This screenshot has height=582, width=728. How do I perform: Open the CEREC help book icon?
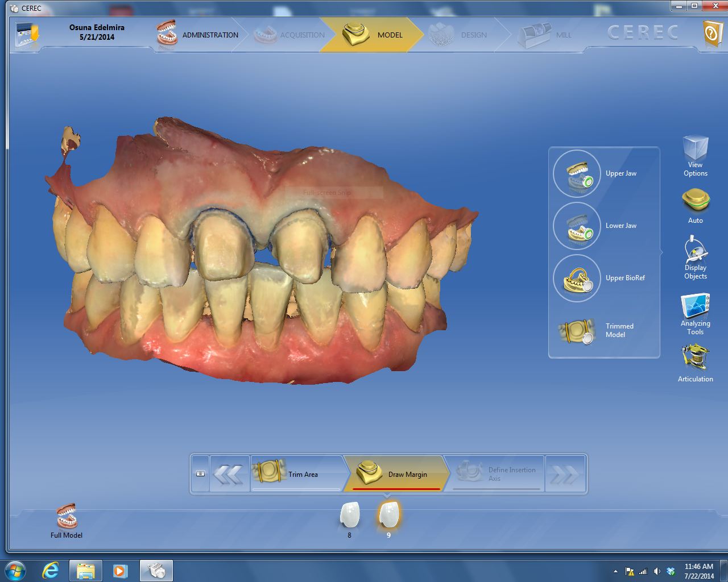712,34
